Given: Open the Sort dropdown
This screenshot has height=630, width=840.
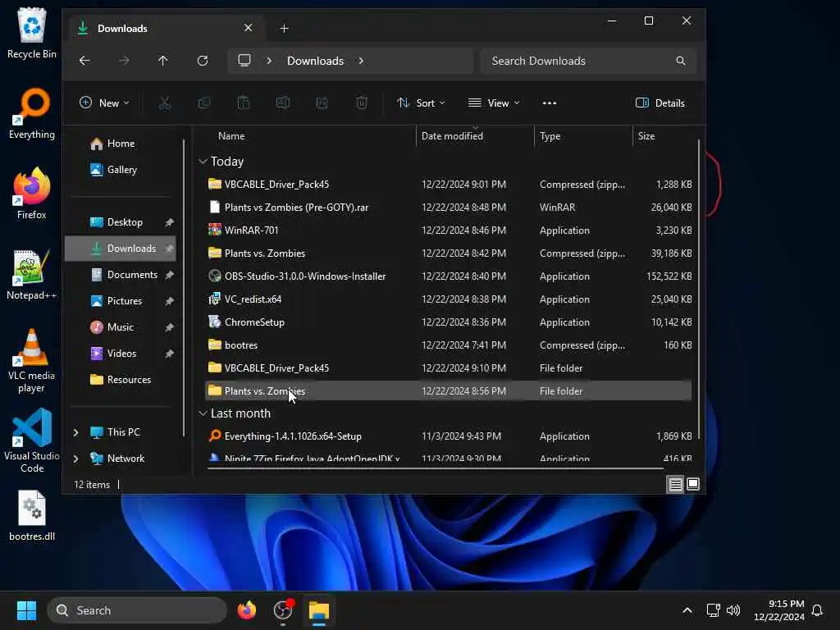Looking at the screenshot, I should (x=421, y=103).
